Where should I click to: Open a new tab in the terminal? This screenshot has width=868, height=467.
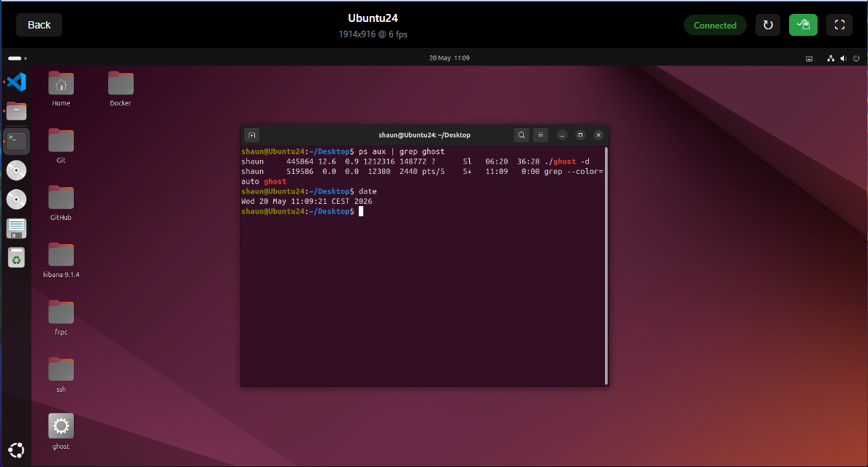click(252, 135)
